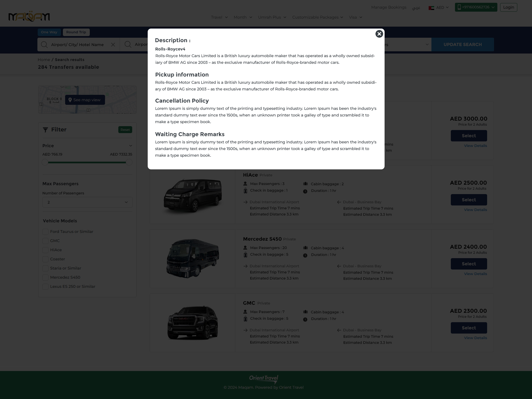Click the See map view button

(85, 100)
